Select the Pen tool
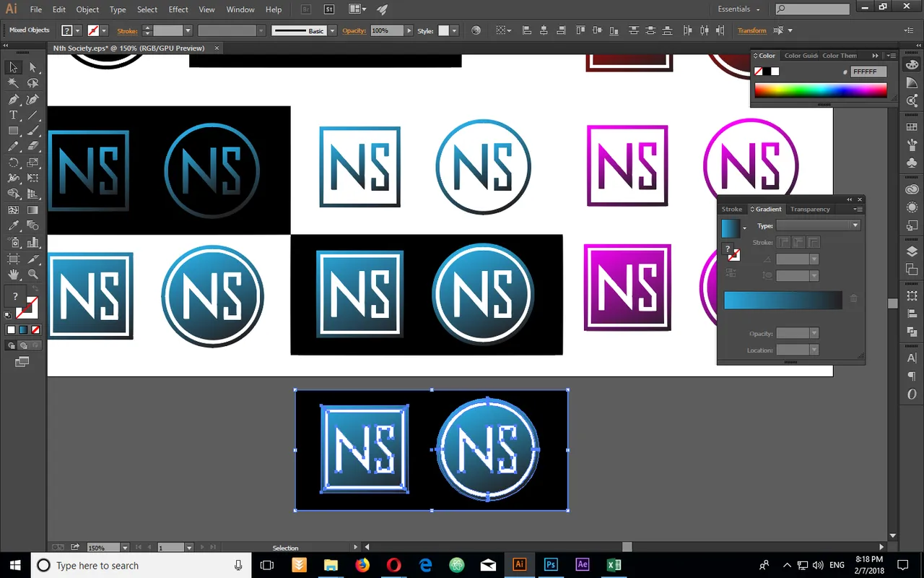The height and width of the screenshot is (578, 924). [x=13, y=100]
